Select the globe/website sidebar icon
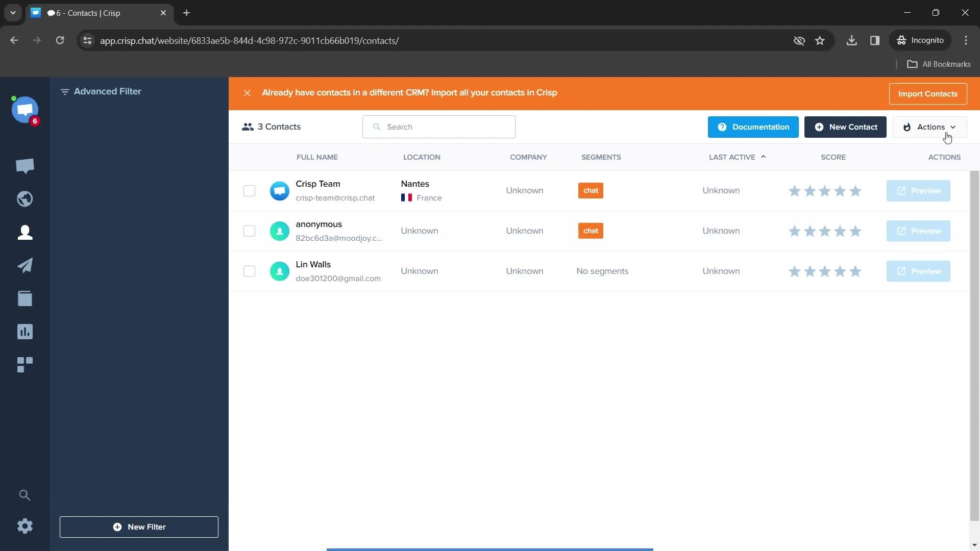The height and width of the screenshot is (551, 980). [25, 198]
